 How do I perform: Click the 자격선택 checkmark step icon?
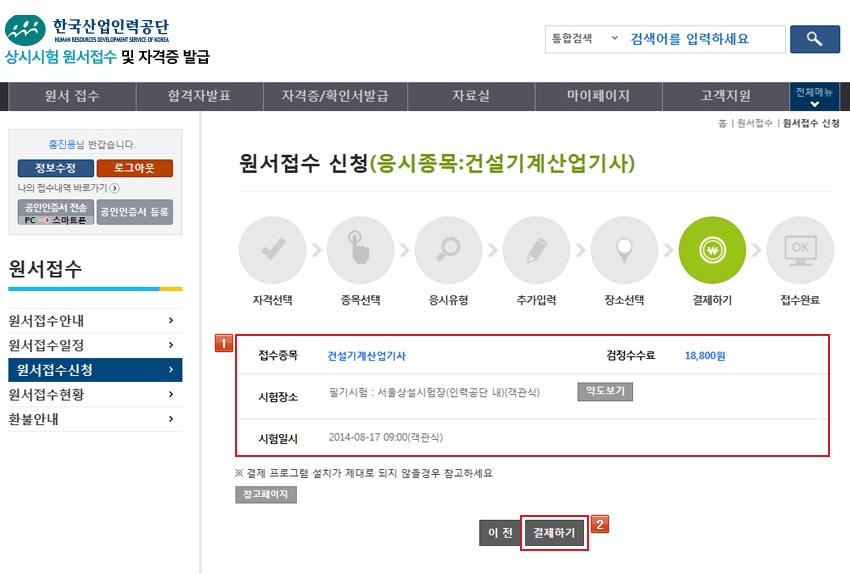tap(272, 250)
